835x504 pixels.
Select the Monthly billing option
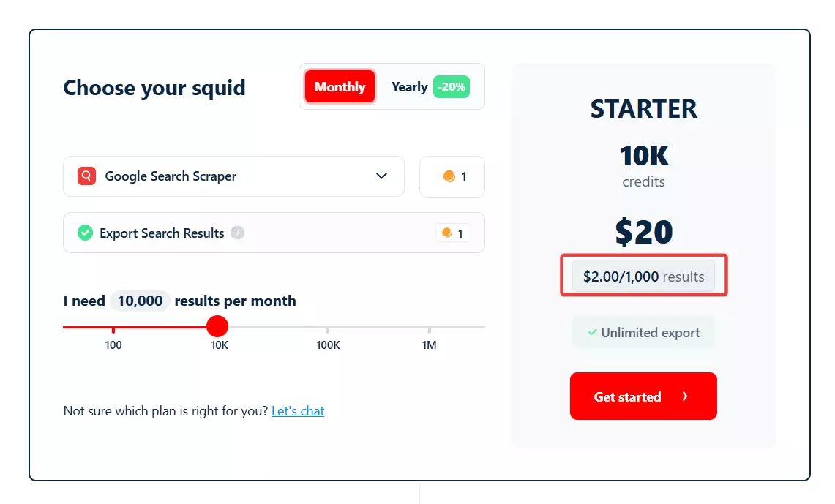[339, 86]
